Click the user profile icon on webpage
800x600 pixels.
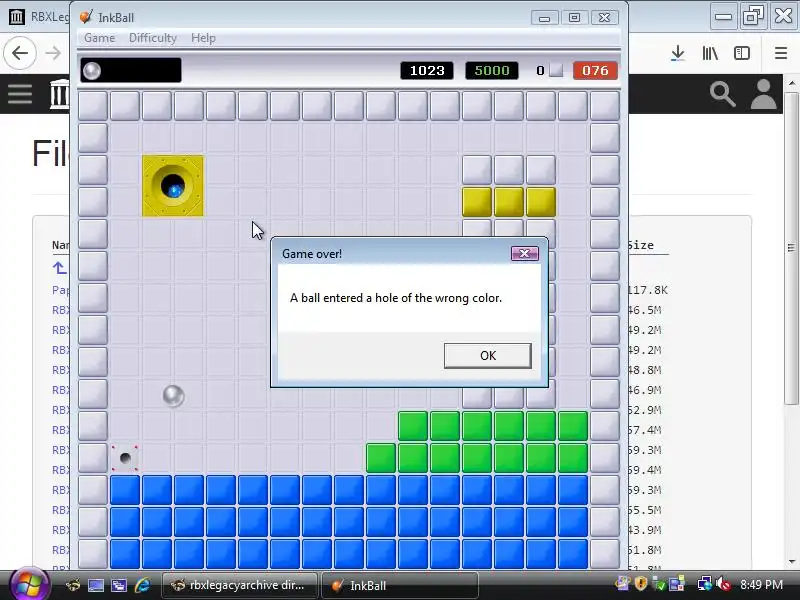click(x=763, y=94)
